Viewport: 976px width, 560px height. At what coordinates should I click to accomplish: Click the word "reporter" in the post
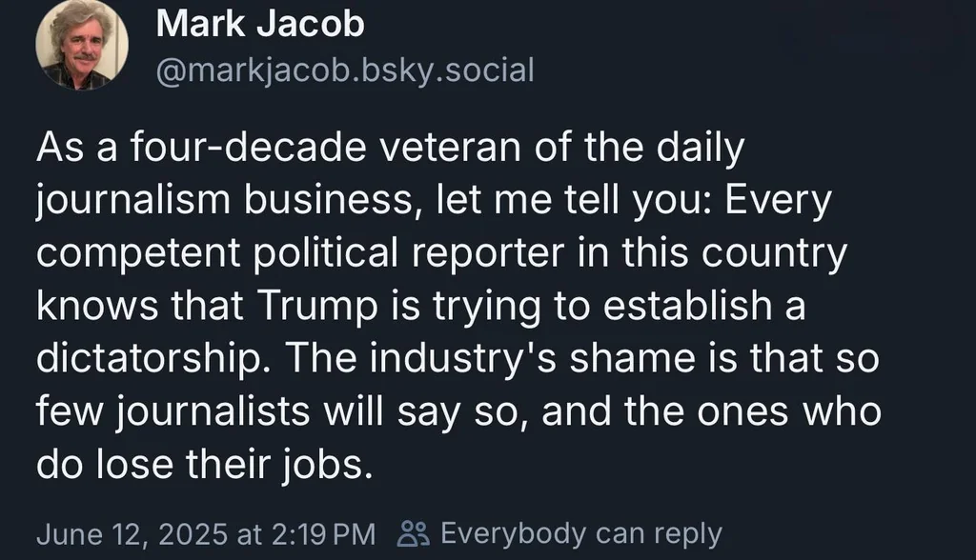coord(487,254)
